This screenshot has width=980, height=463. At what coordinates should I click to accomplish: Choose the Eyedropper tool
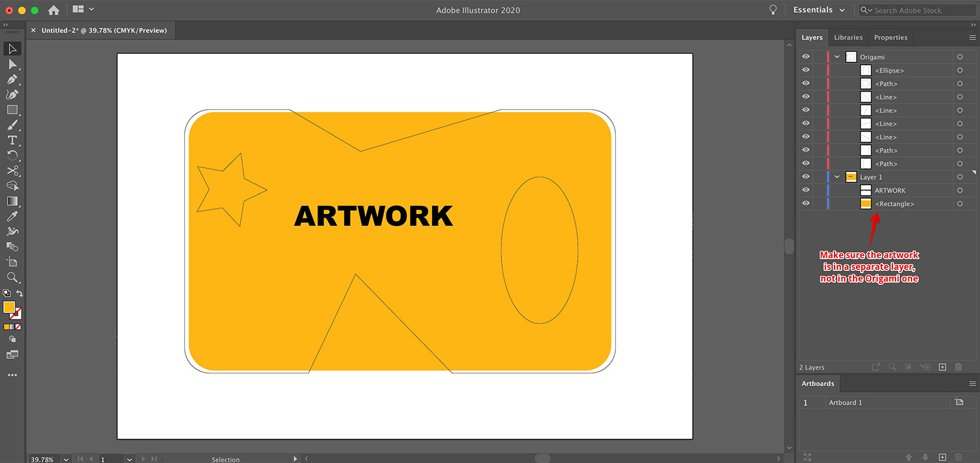point(13,216)
